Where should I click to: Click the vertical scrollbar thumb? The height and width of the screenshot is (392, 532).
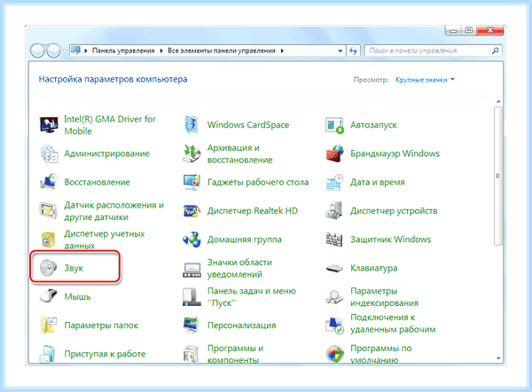(x=498, y=176)
